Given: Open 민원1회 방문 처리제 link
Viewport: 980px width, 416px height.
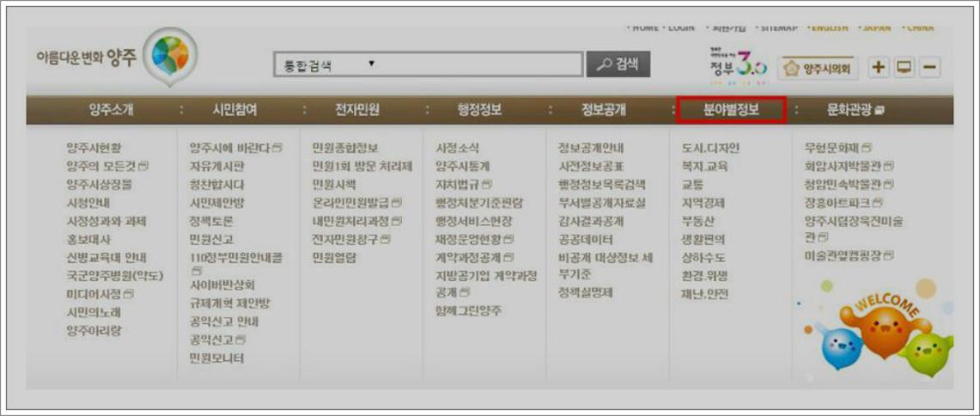Looking at the screenshot, I should pyautogui.click(x=362, y=167).
